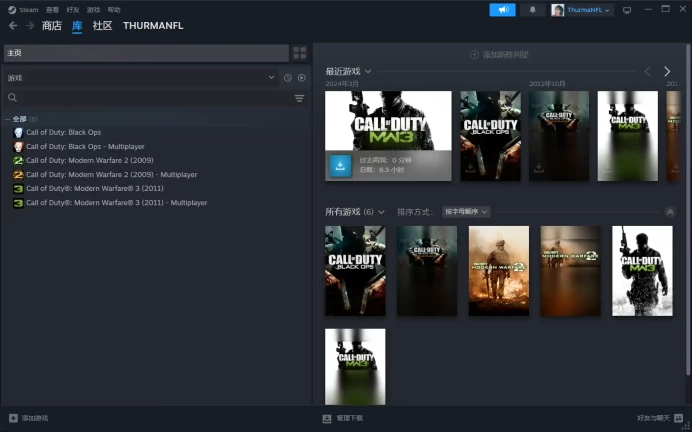
Task: Open Black Ops cover in recent games
Action: click(x=490, y=136)
